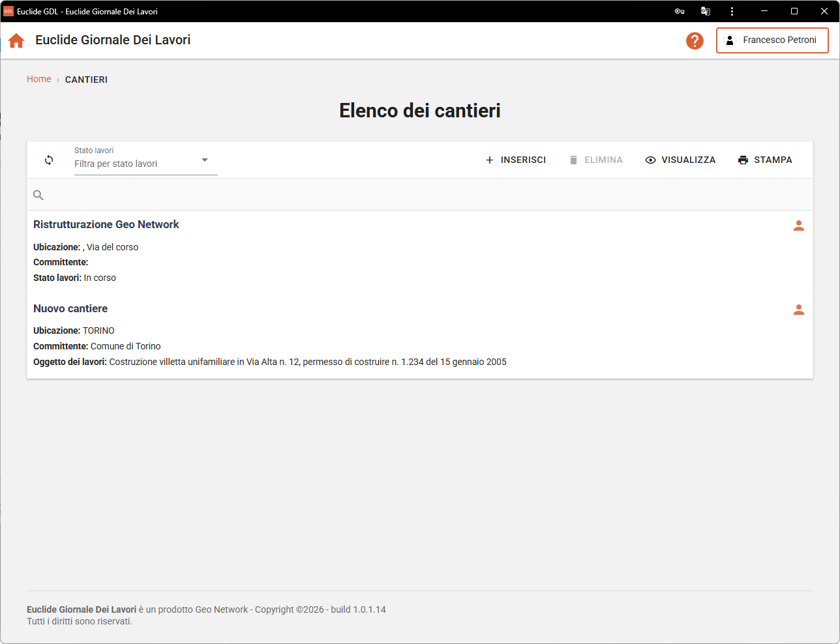Viewport: 840px width, 644px height.
Task: Click the translate icon in title bar
Action: tap(706, 11)
